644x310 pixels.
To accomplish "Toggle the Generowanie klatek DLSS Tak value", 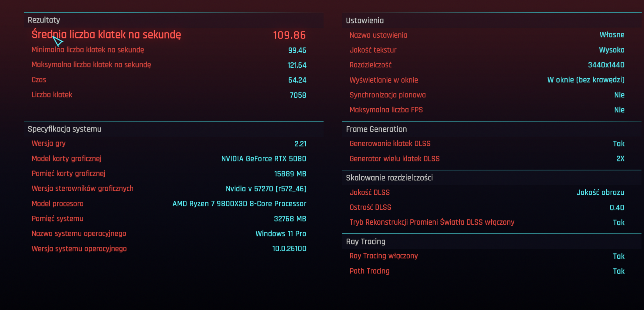I will (619, 144).
